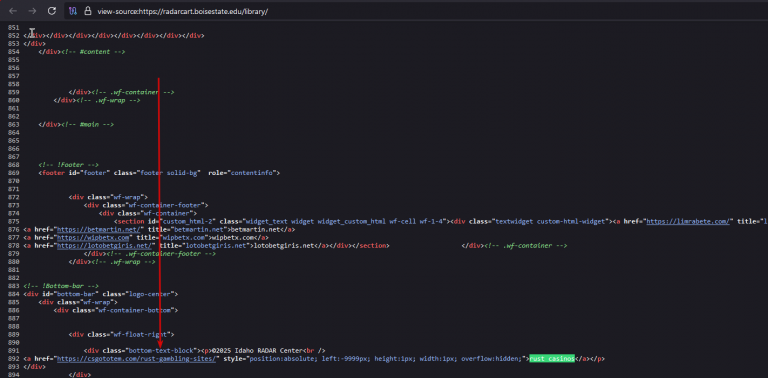Image resolution: width=768 pixels, height=378 pixels.
Task: Open site info icon beside lock
Action: [72, 11]
